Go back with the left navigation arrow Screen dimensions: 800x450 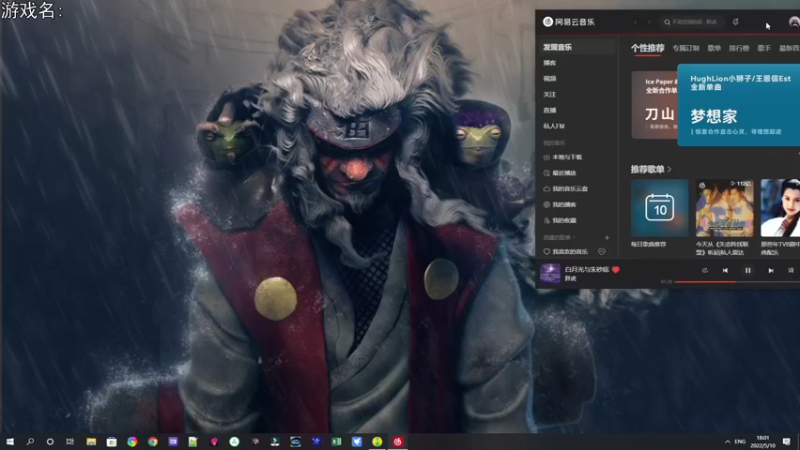tap(635, 22)
